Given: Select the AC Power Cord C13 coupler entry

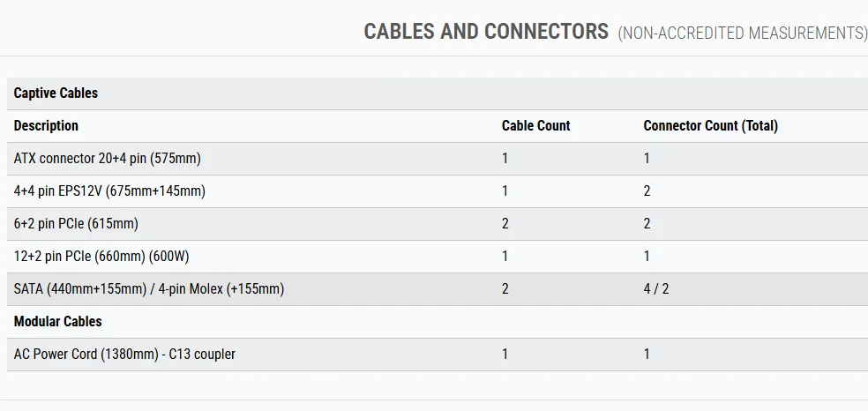Looking at the screenshot, I should point(124,355).
